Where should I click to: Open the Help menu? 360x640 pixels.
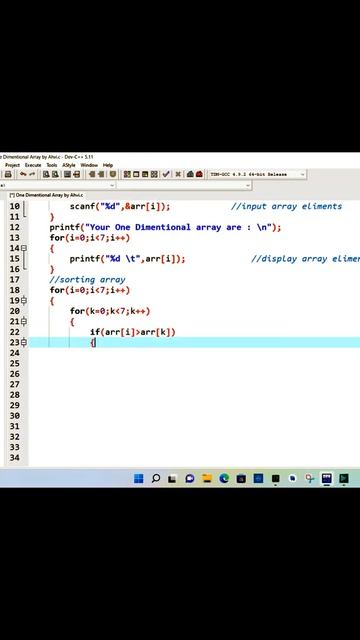click(108, 165)
